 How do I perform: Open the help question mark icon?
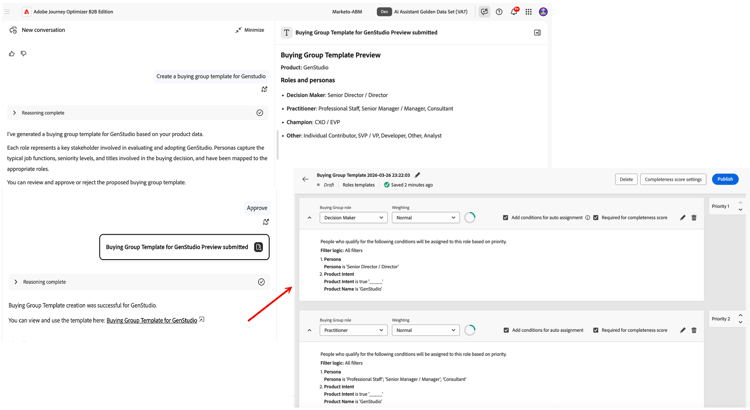(x=499, y=12)
